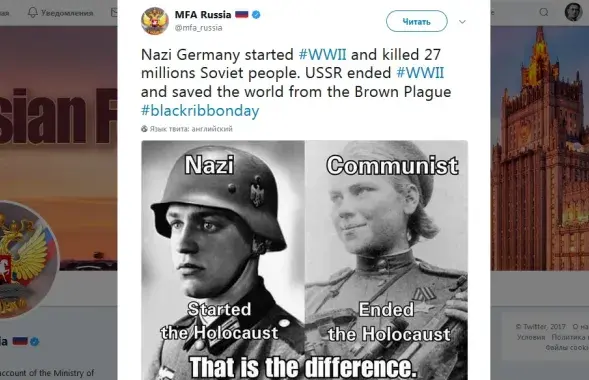
Task: Click the search magnifier icon in top bar
Action: 544,12
